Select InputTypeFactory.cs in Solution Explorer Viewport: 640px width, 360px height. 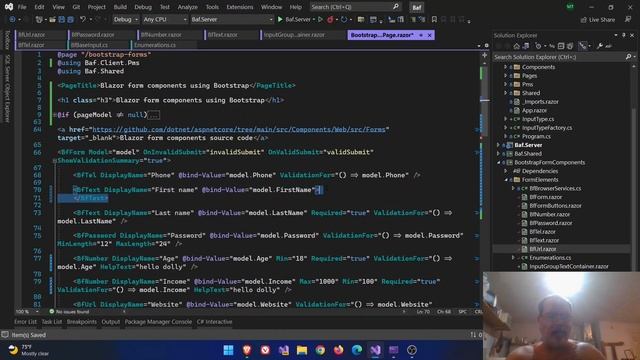tap(547, 128)
